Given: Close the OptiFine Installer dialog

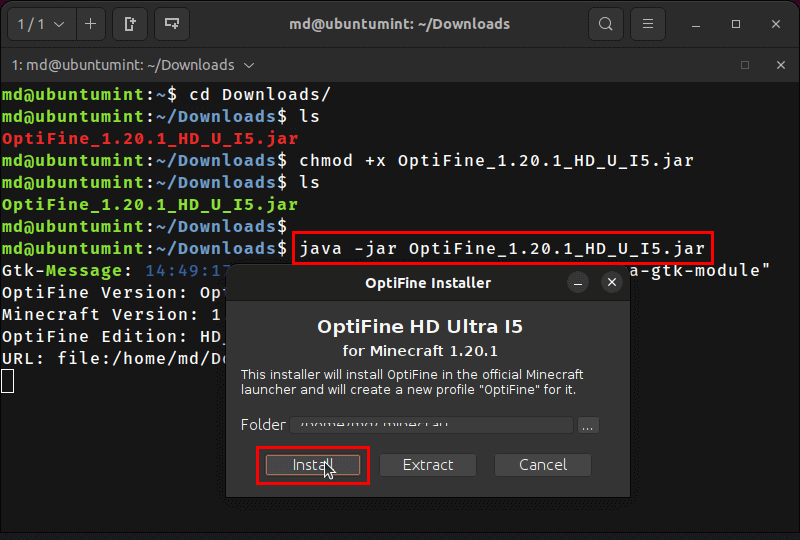Looking at the screenshot, I should point(612,282).
